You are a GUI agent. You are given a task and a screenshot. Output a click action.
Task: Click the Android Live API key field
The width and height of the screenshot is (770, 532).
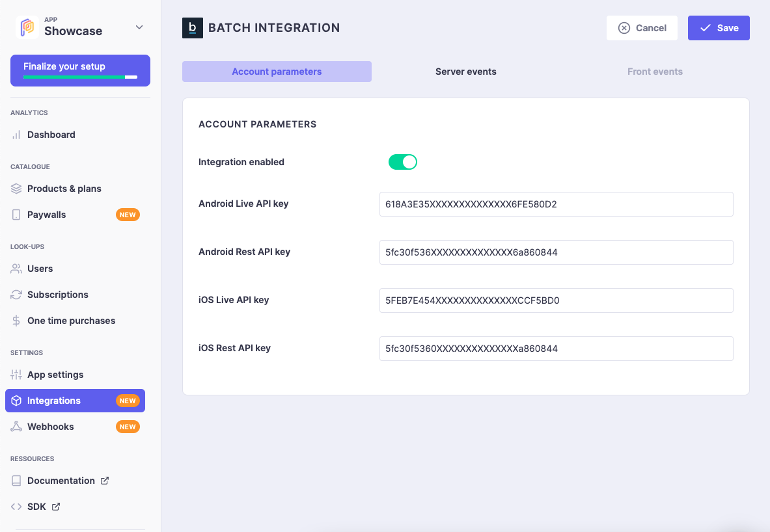coord(557,204)
